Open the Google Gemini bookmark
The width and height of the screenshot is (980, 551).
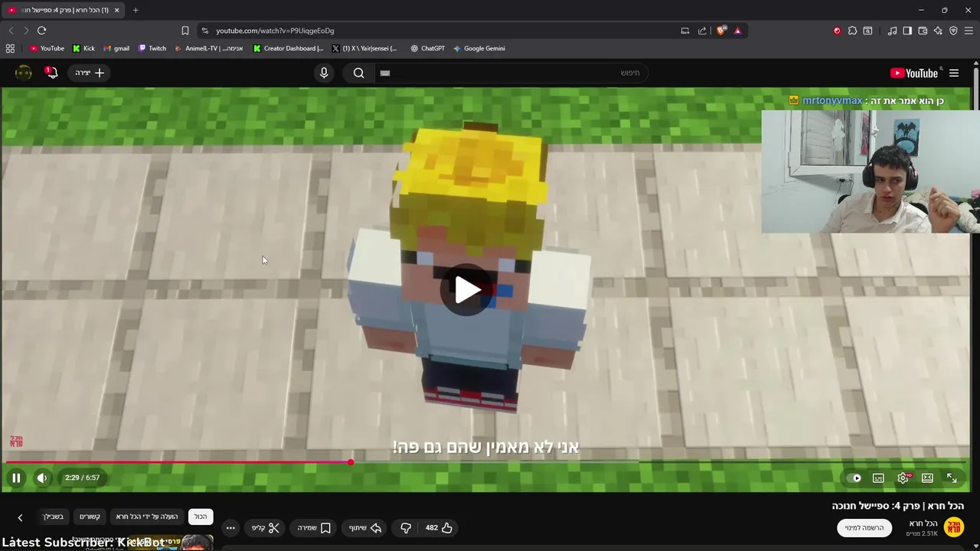click(x=479, y=48)
